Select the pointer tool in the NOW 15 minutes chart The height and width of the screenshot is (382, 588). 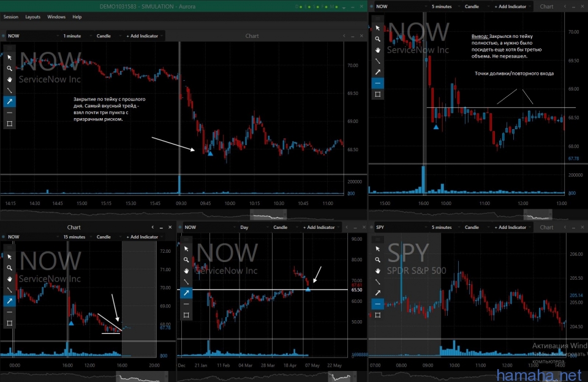[x=10, y=257]
